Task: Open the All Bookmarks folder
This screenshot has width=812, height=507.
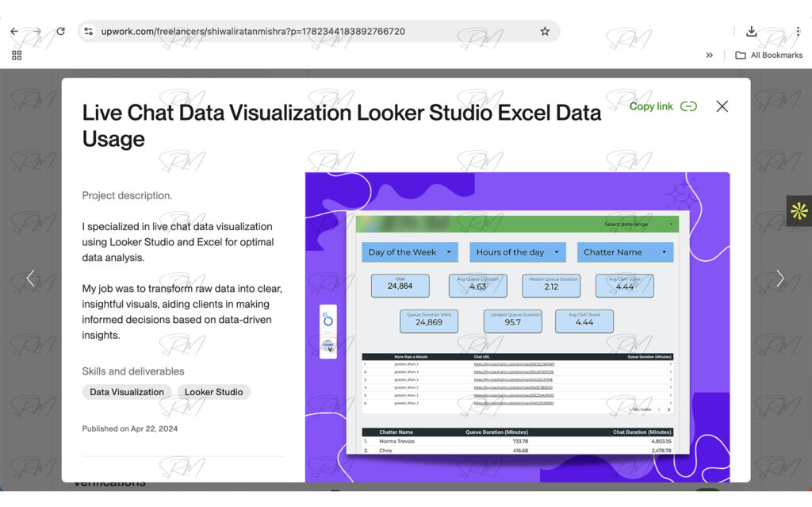Action: tap(769, 55)
